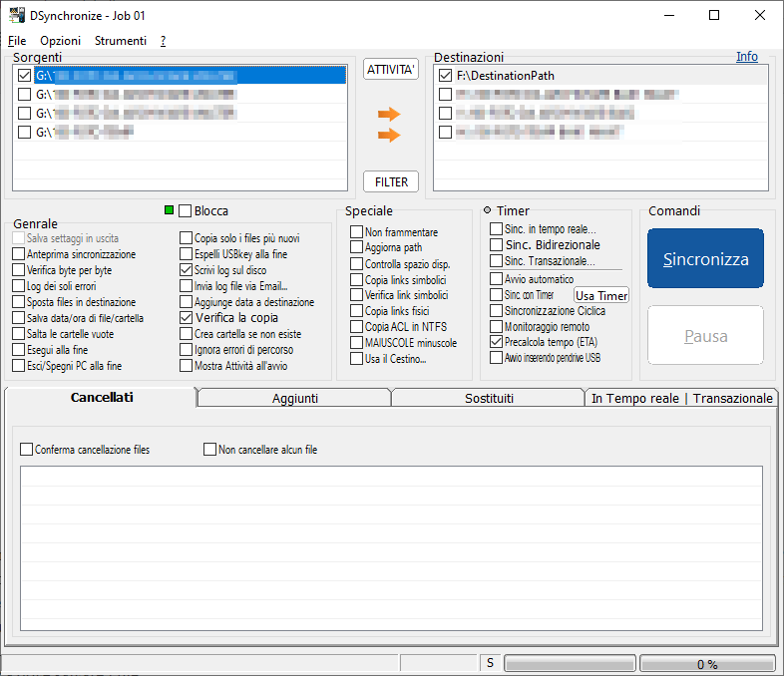
Task: Check Sinc con Timer
Action: 496,295
